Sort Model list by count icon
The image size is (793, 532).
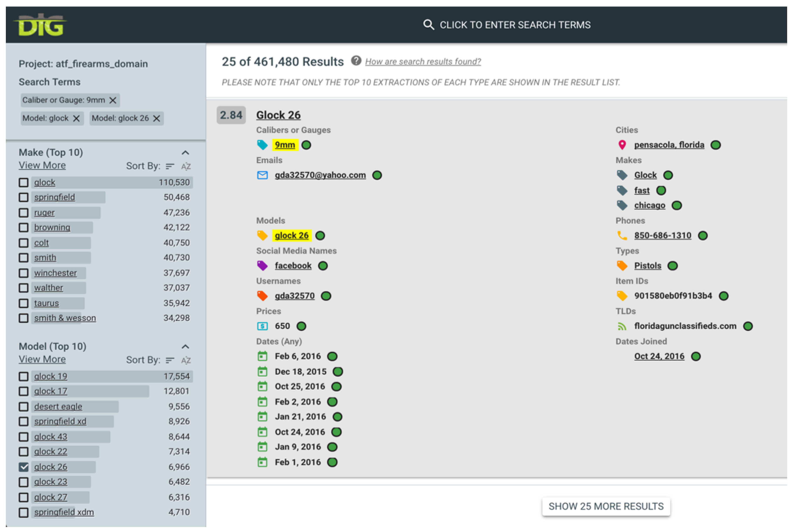tap(170, 360)
